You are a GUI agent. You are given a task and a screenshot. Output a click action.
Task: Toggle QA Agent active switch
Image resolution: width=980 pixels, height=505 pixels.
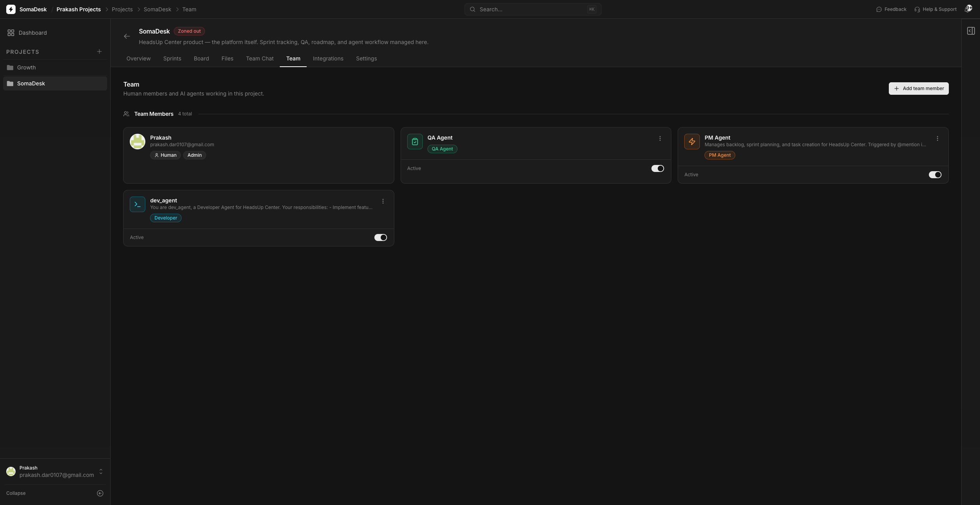tap(658, 168)
